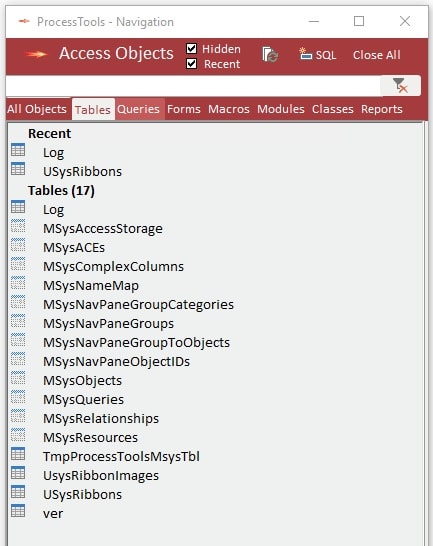Uncheck the Hidden checkbox
Viewport: 433px width, 546px height.
pyautogui.click(x=191, y=48)
